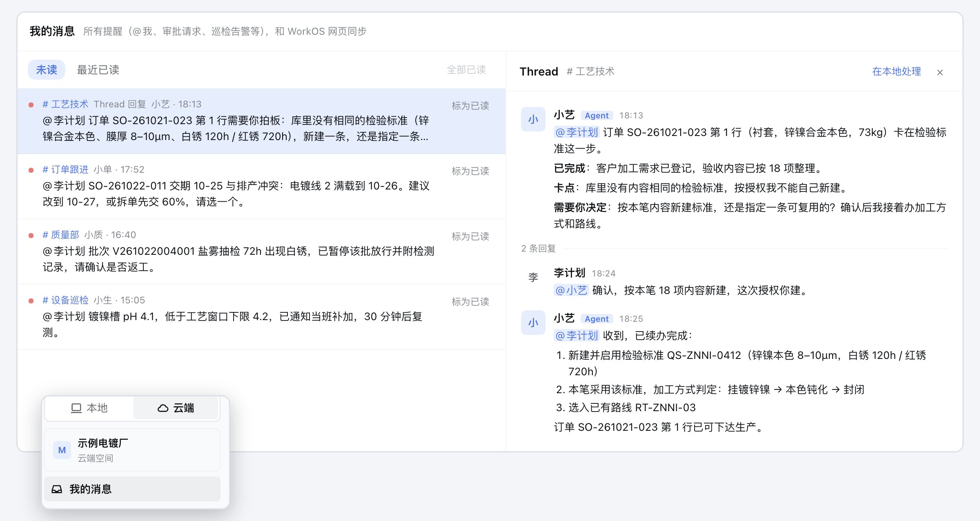Click 小艺's avatar on the 18:13 message
980x521 pixels.
tap(533, 119)
